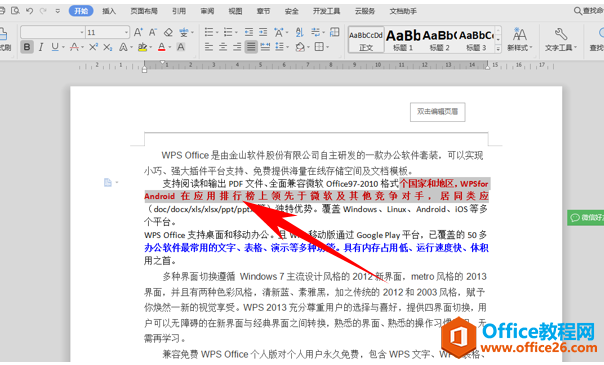Open the 页面布局 tab

pyautogui.click(x=144, y=11)
